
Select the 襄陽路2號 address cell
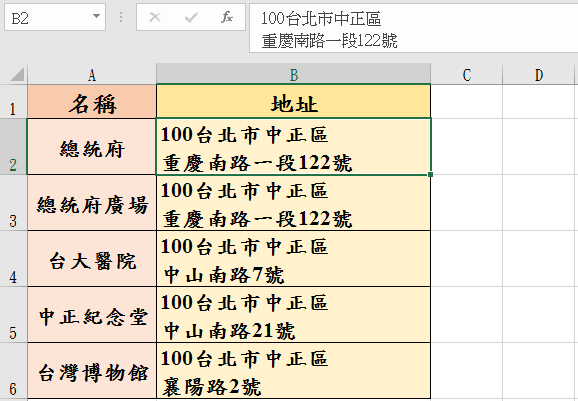pos(293,371)
